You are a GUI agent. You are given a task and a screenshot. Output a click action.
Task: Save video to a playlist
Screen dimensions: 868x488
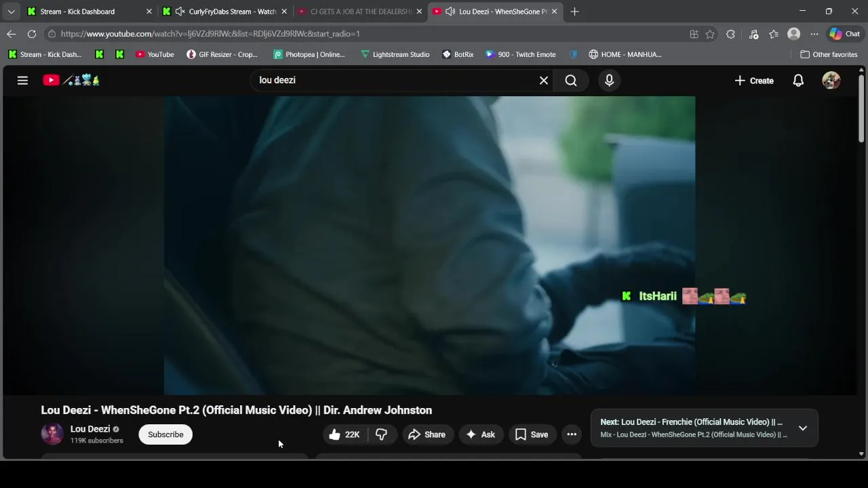[532, 434]
